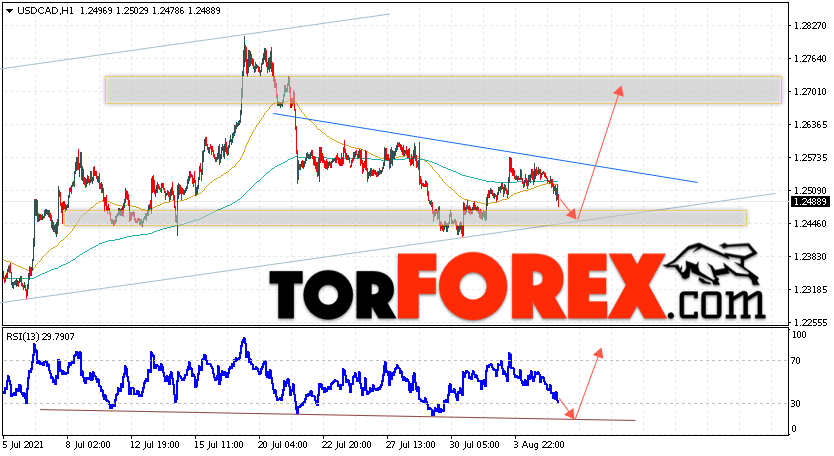Select the 5 Jul 2021 time label
The image size is (834, 456).
(x=23, y=444)
